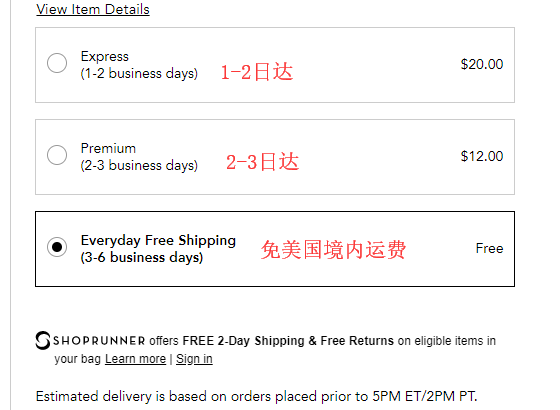Open the View Item Details link
Viewport: 560px width, 410px height.
pyautogui.click(x=93, y=9)
